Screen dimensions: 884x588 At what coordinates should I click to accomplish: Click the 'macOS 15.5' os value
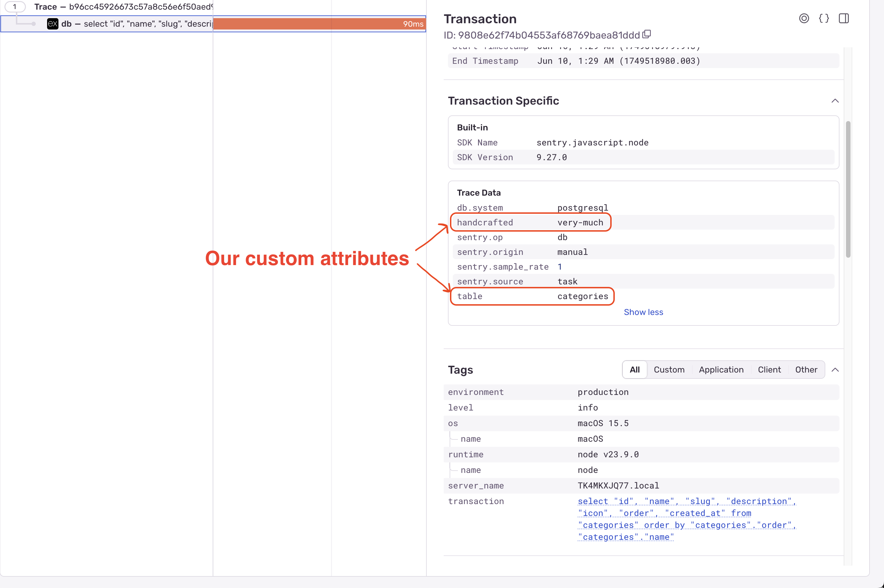click(603, 423)
